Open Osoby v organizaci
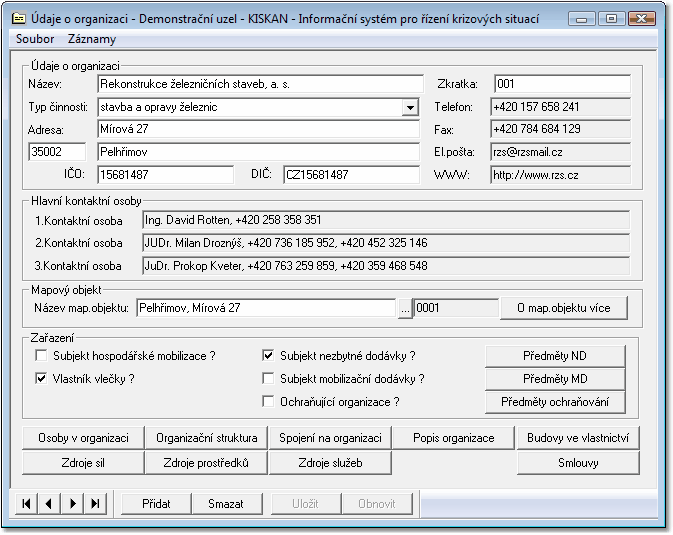 [x=83, y=438]
